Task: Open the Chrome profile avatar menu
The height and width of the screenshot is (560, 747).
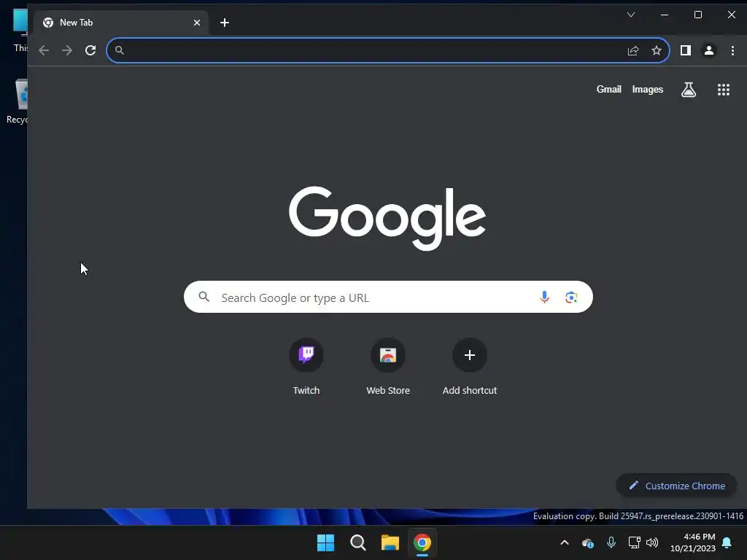Action: (709, 50)
